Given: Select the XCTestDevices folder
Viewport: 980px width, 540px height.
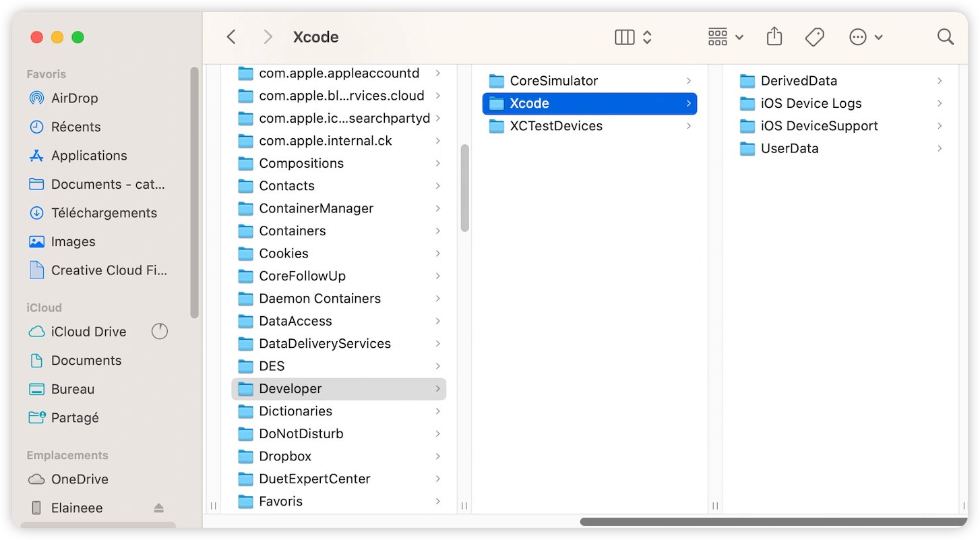Looking at the screenshot, I should coord(590,126).
